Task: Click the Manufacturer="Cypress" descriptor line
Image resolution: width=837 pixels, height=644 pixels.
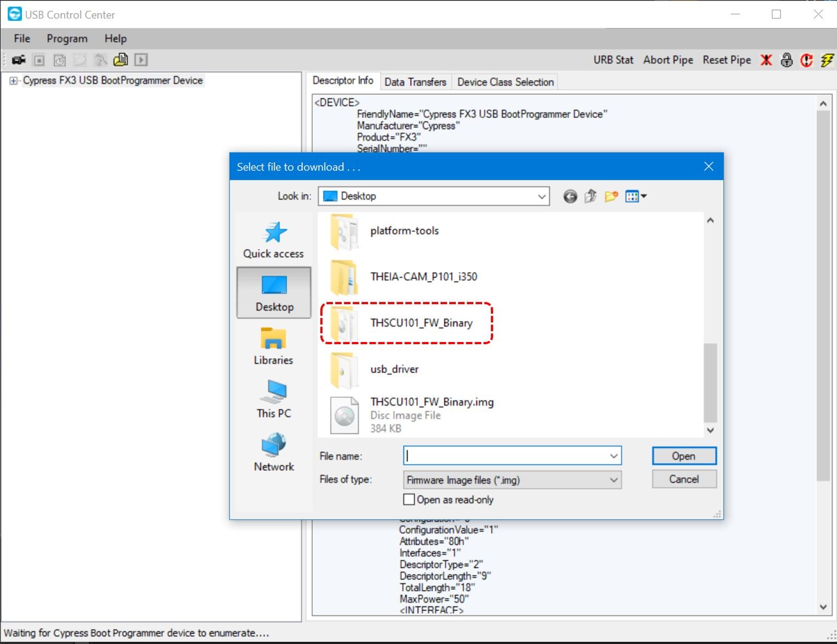Action: tap(408, 126)
